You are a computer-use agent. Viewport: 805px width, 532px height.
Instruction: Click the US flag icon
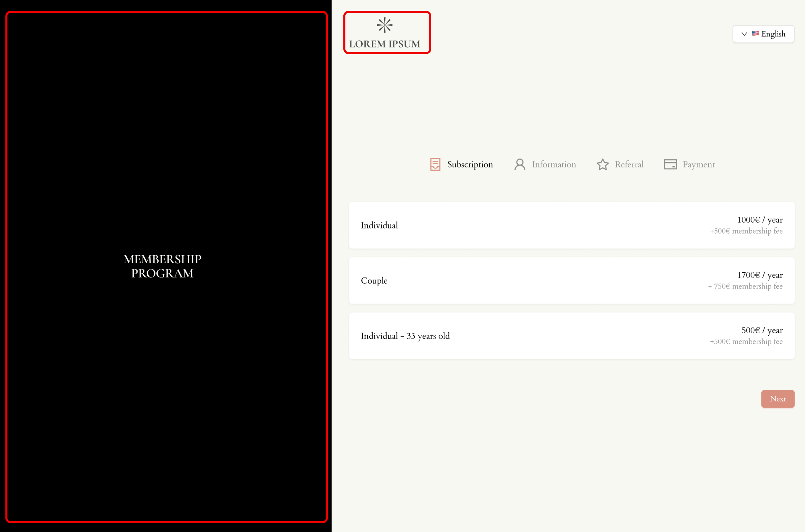(x=755, y=33)
